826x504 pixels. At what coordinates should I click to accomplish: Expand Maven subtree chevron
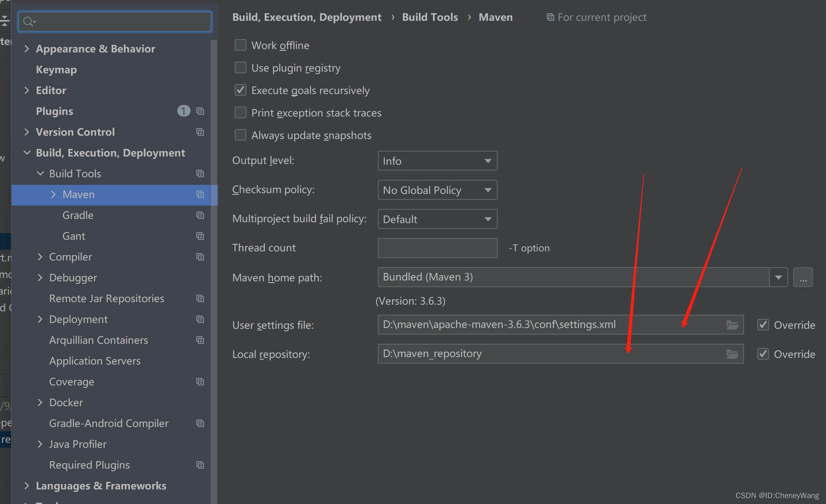point(53,194)
